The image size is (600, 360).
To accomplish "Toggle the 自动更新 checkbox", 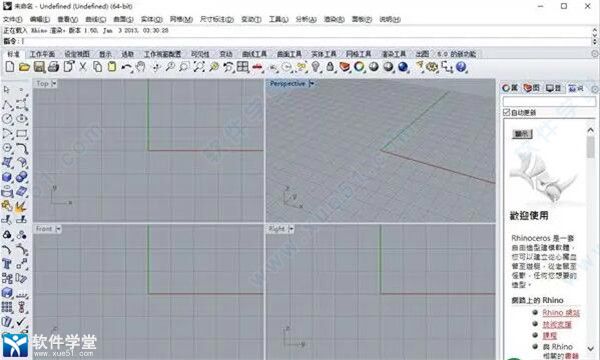I will tap(507, 112).
